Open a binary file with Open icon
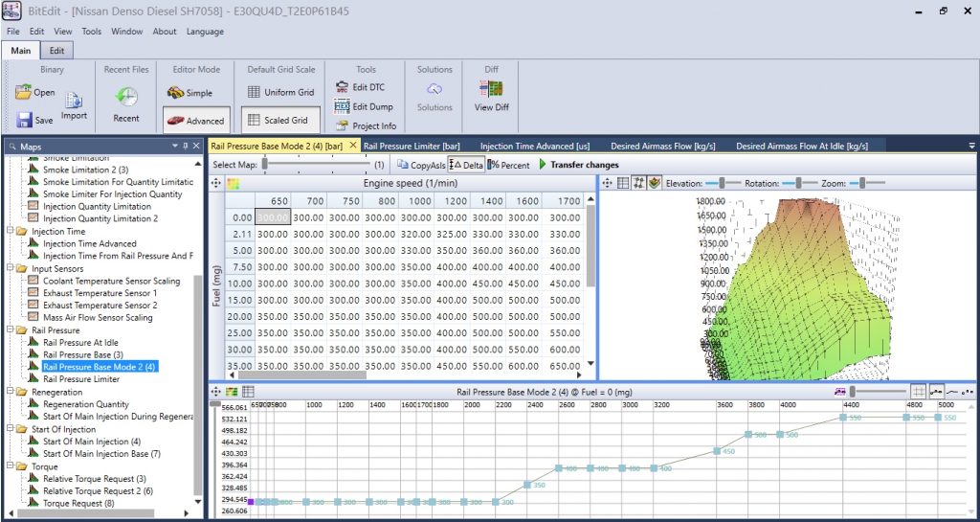This screenshot has height=522, width=980. click(x=23, y=93)
